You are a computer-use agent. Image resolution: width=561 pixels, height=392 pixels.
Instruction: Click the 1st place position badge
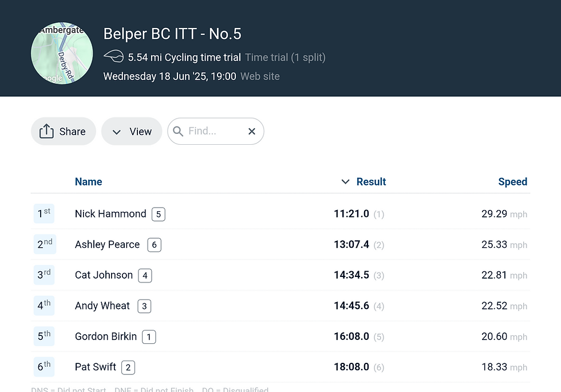44,213
